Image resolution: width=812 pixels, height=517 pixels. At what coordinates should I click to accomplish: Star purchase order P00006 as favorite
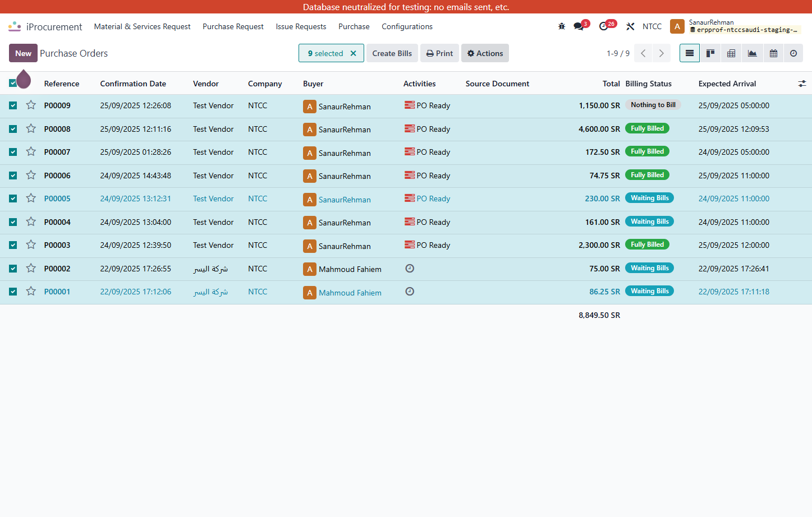coord(31,175)
